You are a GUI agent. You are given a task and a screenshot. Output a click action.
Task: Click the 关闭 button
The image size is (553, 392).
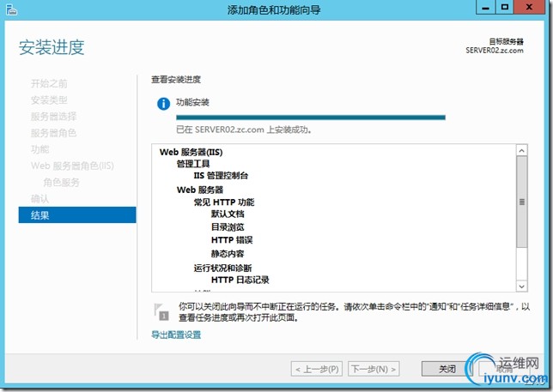coord(447,369)
